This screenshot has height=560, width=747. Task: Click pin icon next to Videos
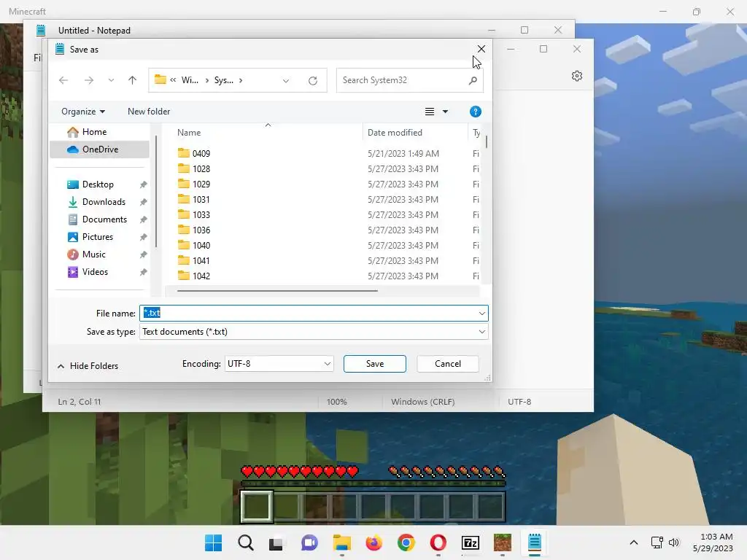pos(143,273)
